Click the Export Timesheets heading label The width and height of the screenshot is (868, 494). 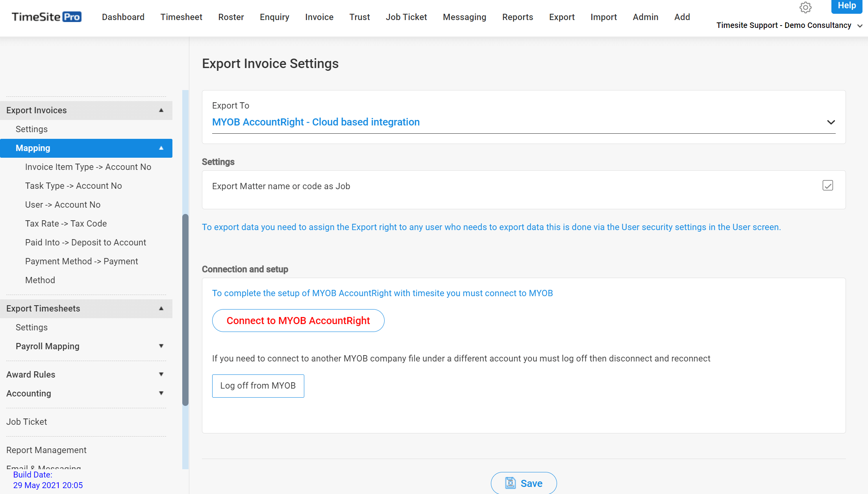[43, 308]
